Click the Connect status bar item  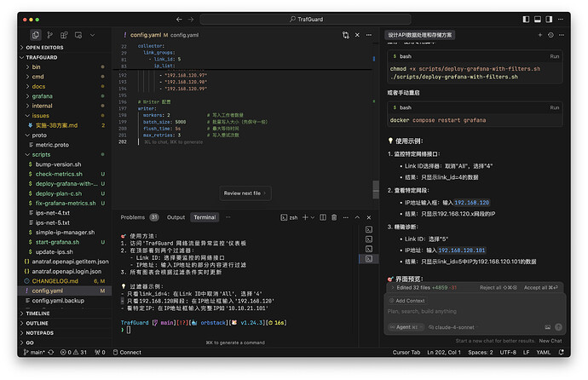point(127,352)
